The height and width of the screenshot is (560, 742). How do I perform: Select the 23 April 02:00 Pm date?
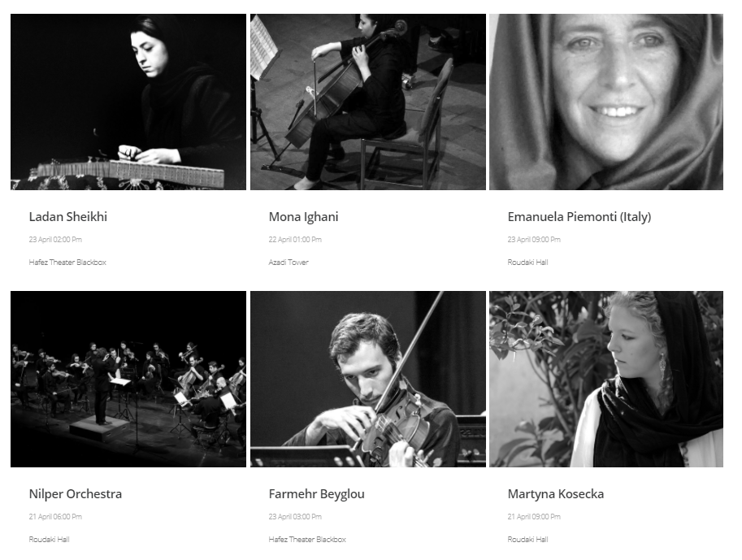55,240
